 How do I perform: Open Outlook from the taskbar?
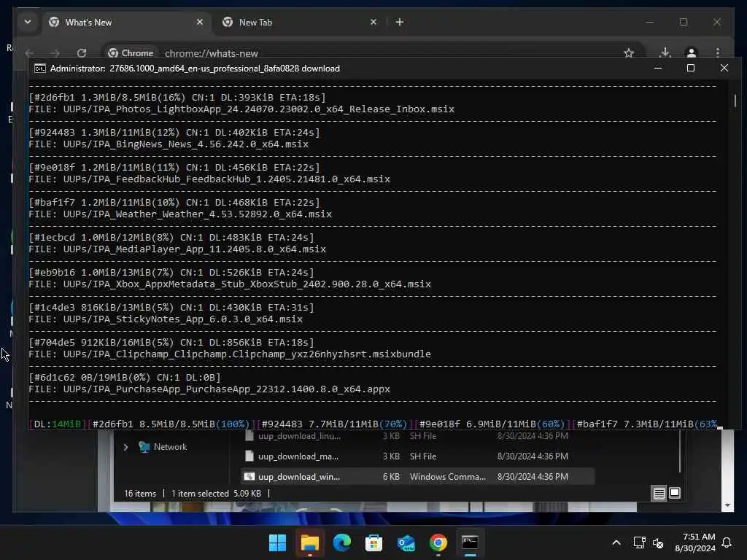(406, 542)
